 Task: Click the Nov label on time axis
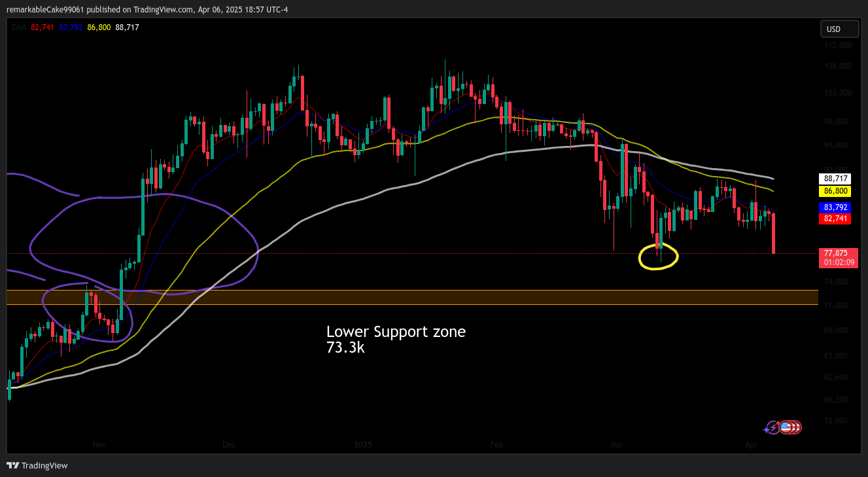click(x=99, y=445)
